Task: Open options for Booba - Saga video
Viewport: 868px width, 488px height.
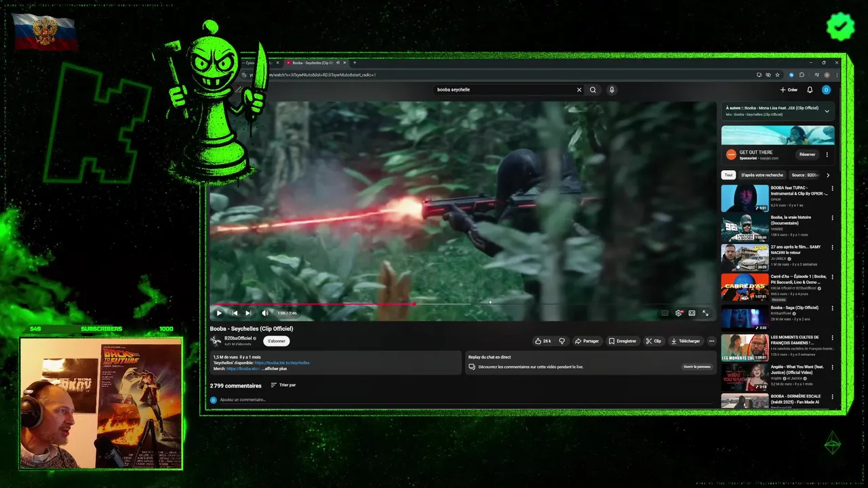Action: 832,308
